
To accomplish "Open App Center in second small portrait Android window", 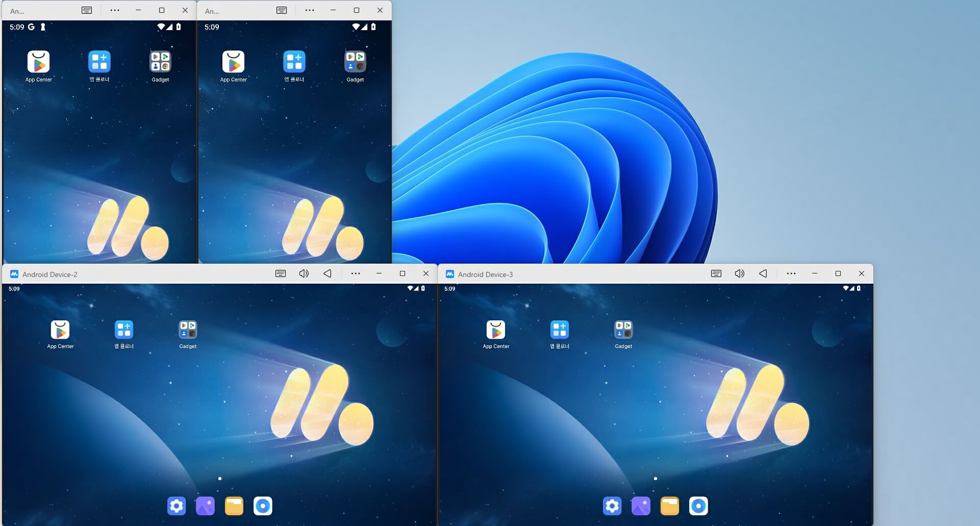I will 233,62.
